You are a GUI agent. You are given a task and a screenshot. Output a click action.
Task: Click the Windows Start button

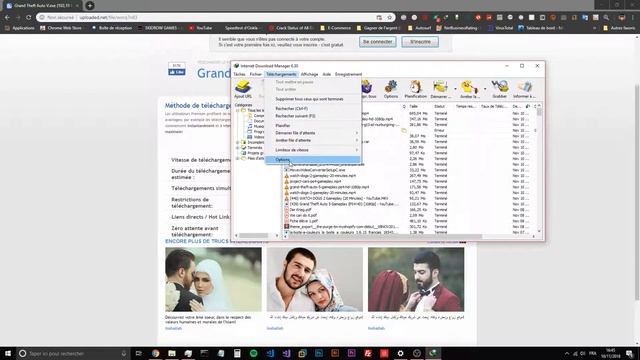[x=8, y=353]
